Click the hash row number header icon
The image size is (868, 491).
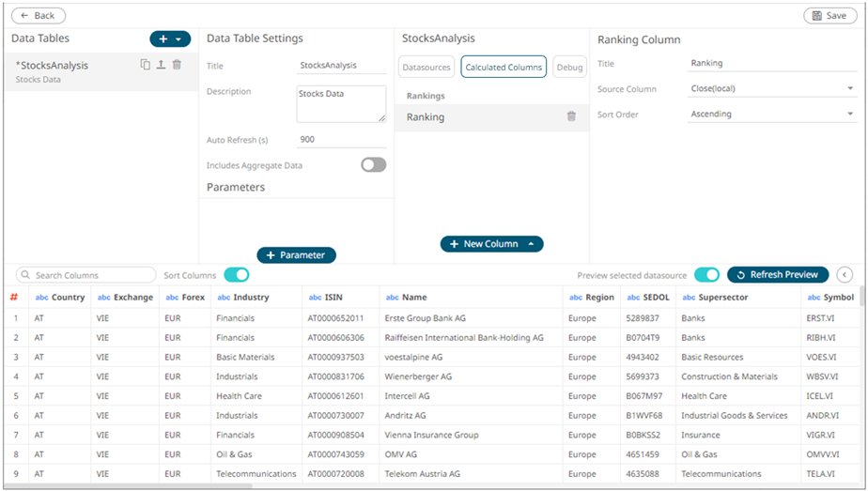(14, 298)
